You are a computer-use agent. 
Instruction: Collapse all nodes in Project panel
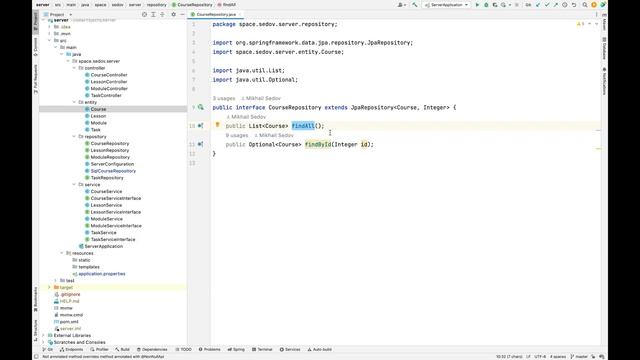[162, 14]
